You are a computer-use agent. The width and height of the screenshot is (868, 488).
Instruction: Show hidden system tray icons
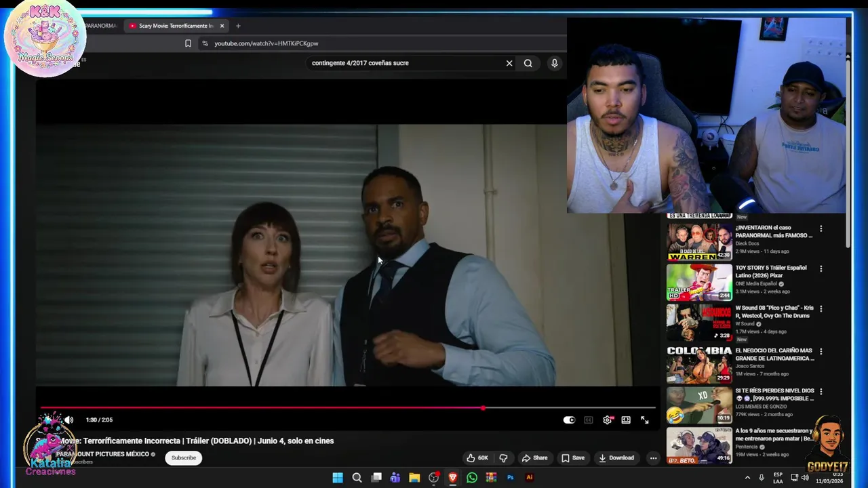[x=747, y=478]
